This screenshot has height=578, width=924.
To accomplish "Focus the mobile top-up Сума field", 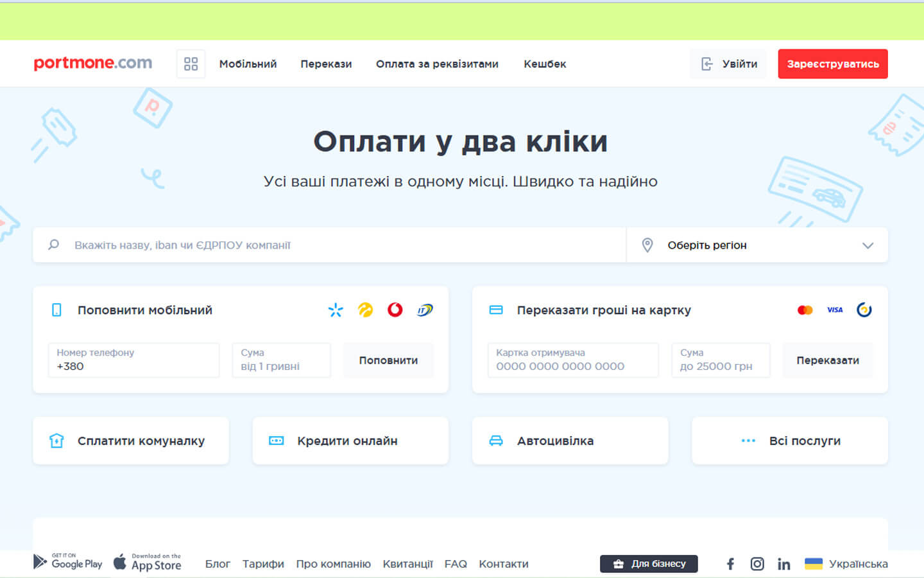I will [x=282, y=360].
